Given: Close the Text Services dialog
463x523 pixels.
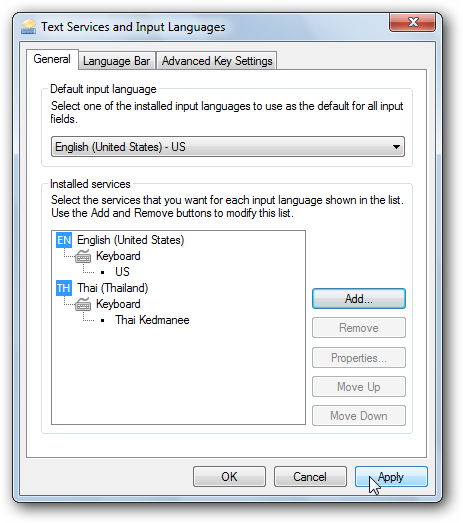Looking at the screenshot, I should tap(413, 22).
